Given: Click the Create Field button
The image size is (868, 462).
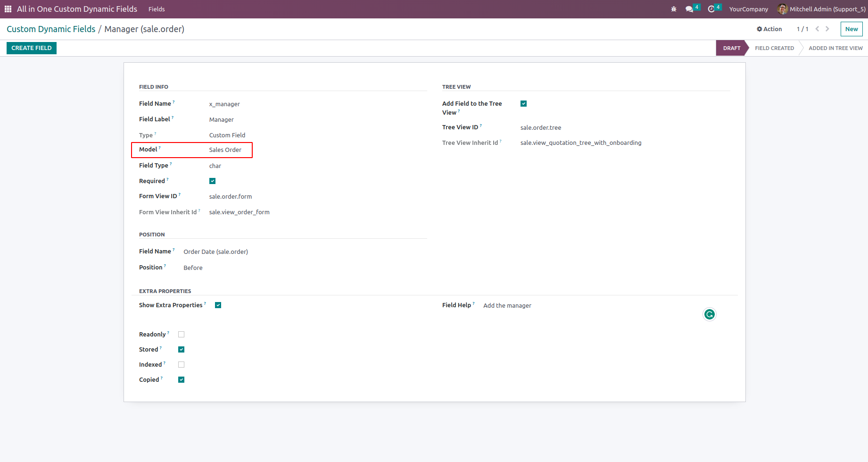Looking at the screenshot, I should pyautogui.click(x=32, y=48).
